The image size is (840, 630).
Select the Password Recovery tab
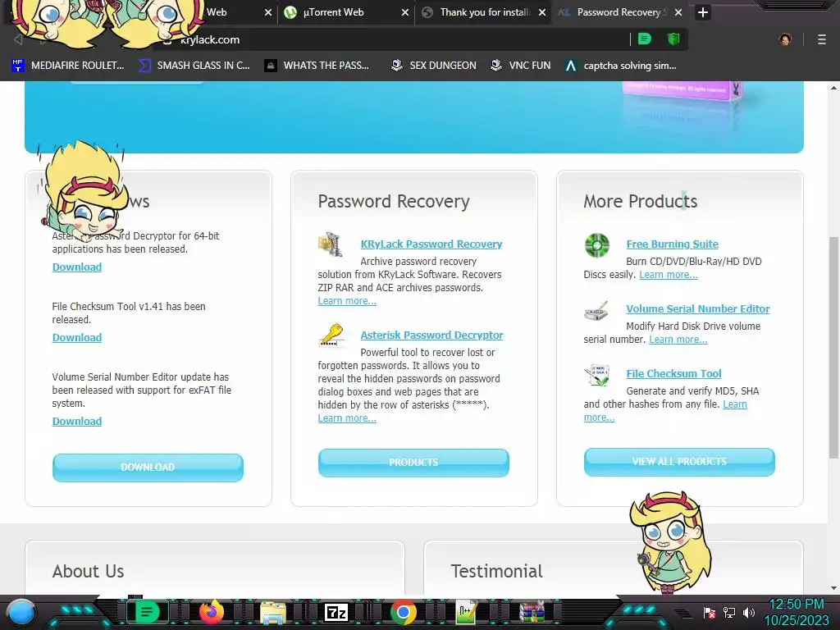tap(619, 11)
